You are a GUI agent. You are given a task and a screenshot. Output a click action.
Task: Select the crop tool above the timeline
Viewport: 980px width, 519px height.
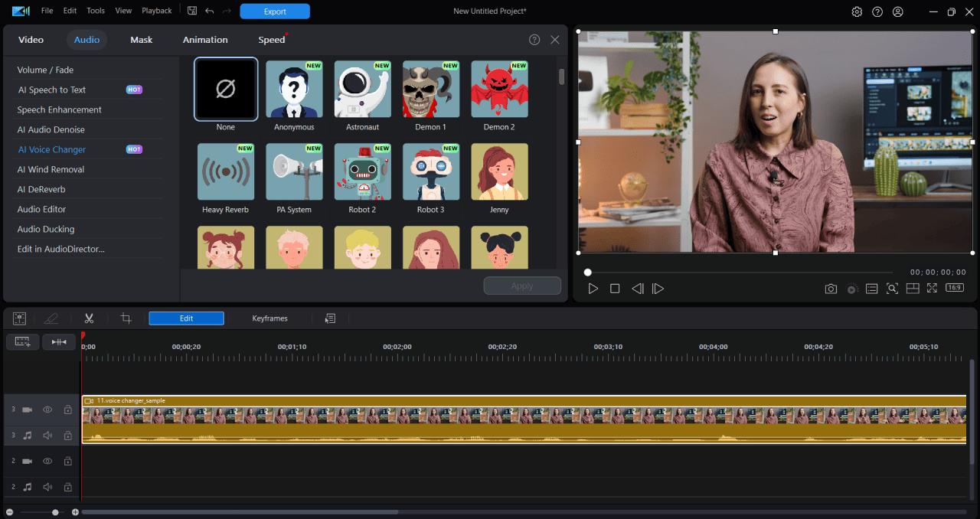[x=125, y=318]
